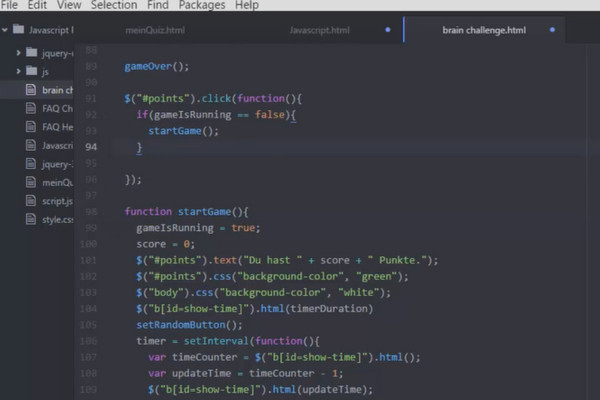Click the 'score = 0;' line
600x400 pixels.
click(166, 244)
